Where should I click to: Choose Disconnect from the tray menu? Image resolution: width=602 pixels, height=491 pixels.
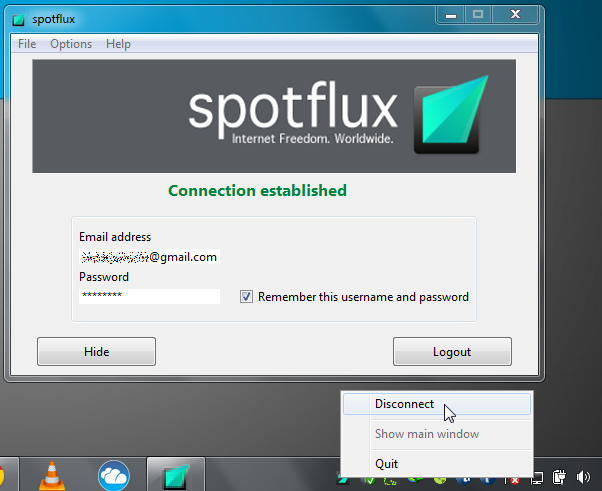(x=437, y=404)
